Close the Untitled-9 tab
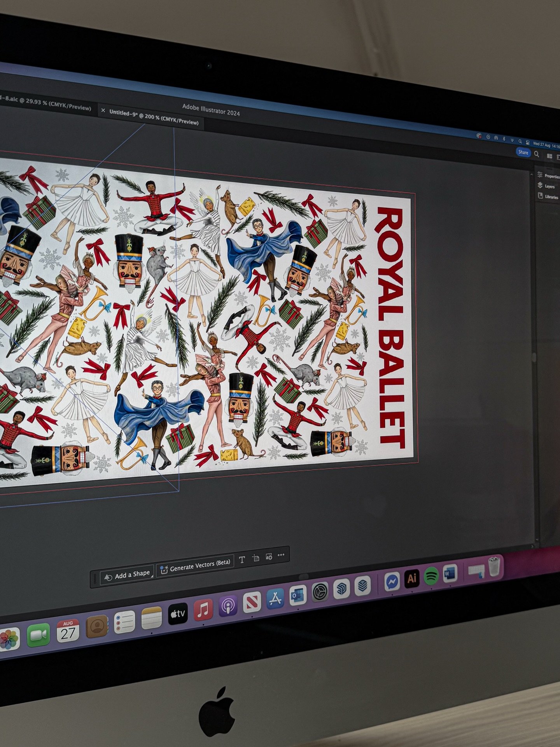 click(103, 111)
